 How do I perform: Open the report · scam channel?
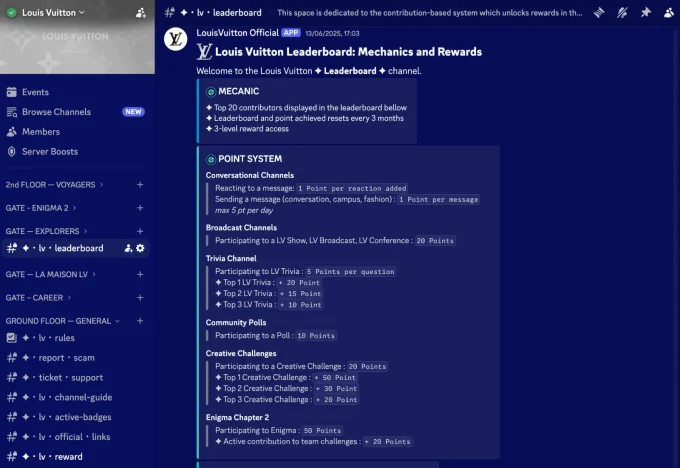pyautogui.click(x=58, y=358)
